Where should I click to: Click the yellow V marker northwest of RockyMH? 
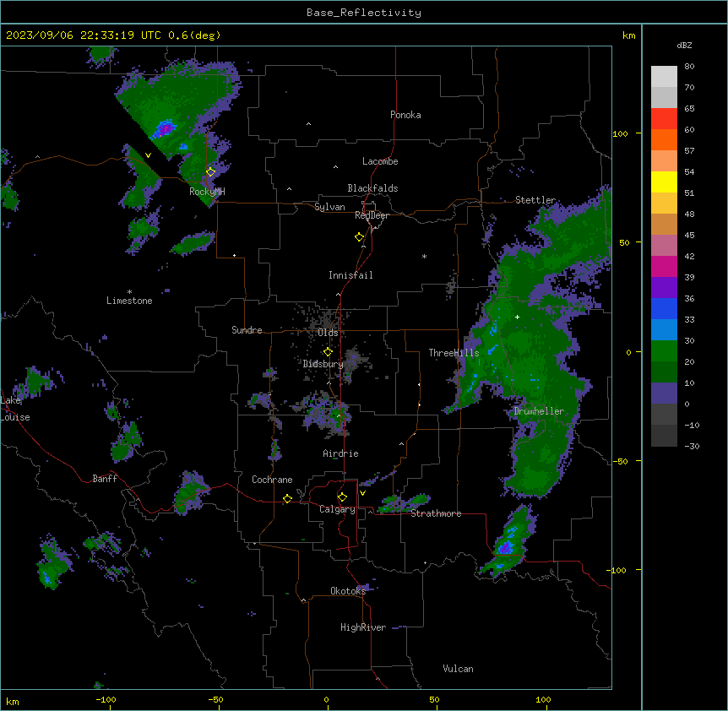148,155
